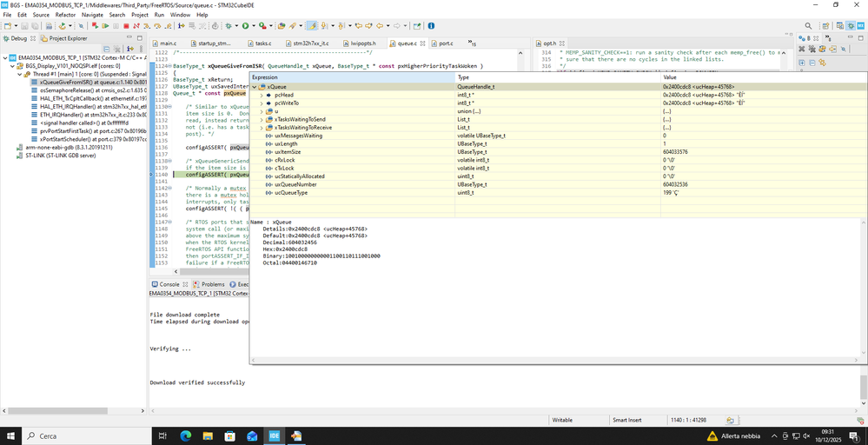The width and height of the screenshot is (868, 445).
Task: Collapse the xQueue expression tree
Action: tap(255, 86)
